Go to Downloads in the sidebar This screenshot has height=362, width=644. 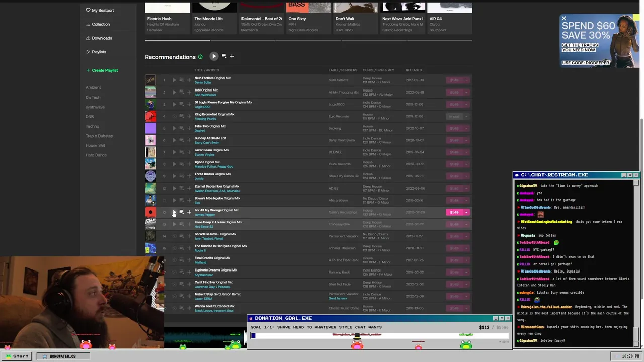tap(99, 38)
